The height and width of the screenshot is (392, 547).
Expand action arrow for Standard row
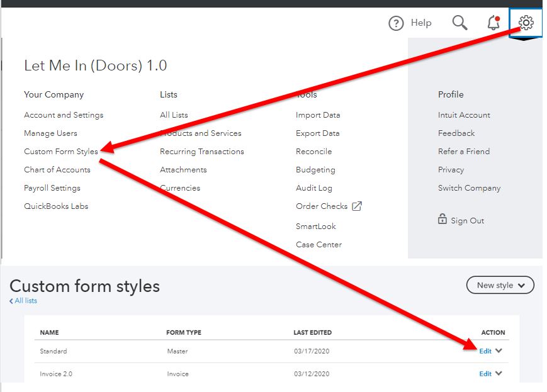click(x=499, y=350)
